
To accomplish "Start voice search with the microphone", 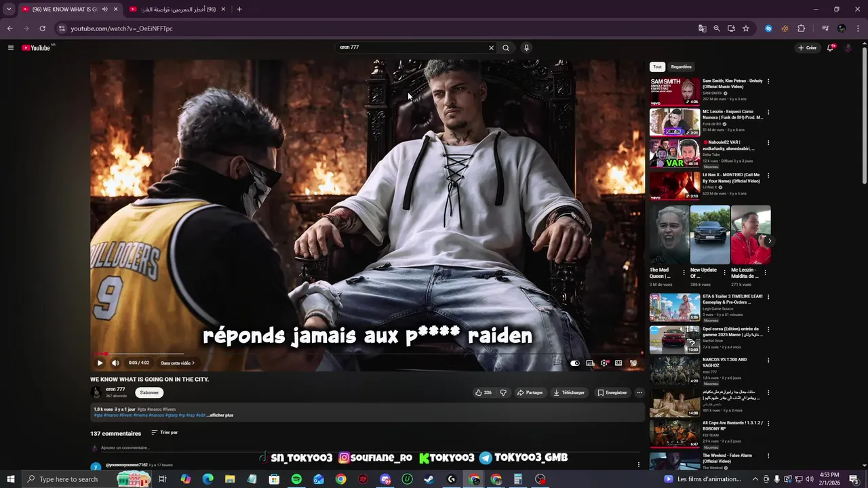I will tap(526, 47).
